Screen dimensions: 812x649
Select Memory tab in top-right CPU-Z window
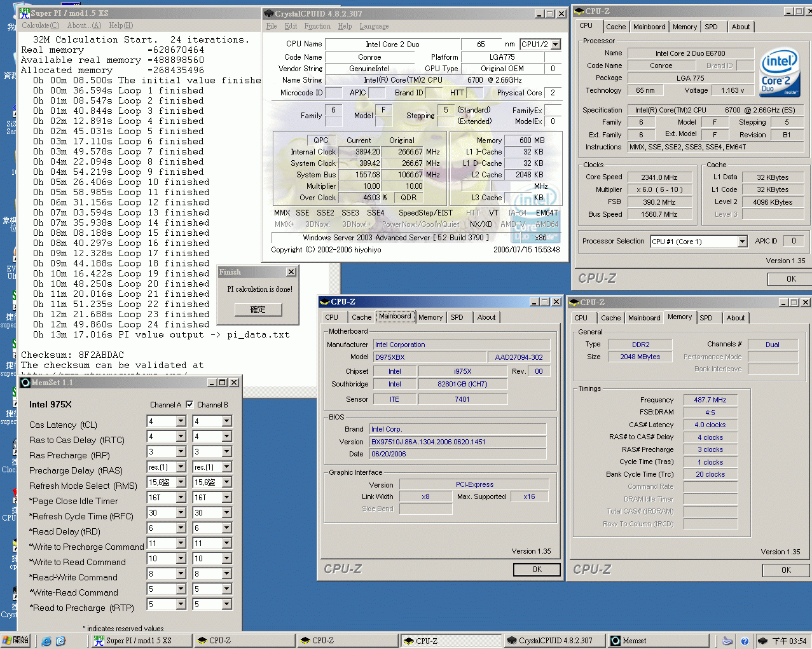(685, 27)
